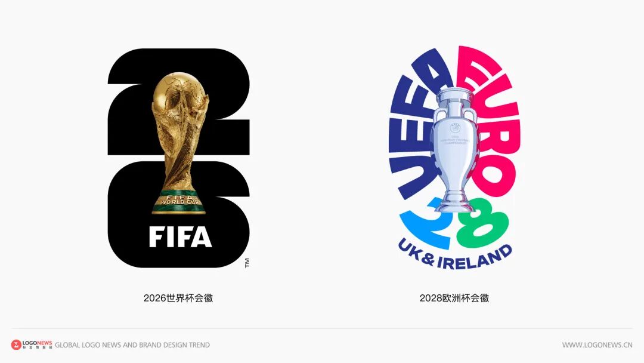
Task: Click the TM trademark symbol
Action: pos(247,263)
